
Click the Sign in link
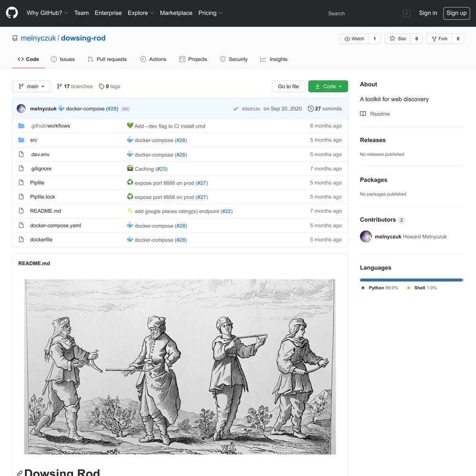(x=428, y=13)
